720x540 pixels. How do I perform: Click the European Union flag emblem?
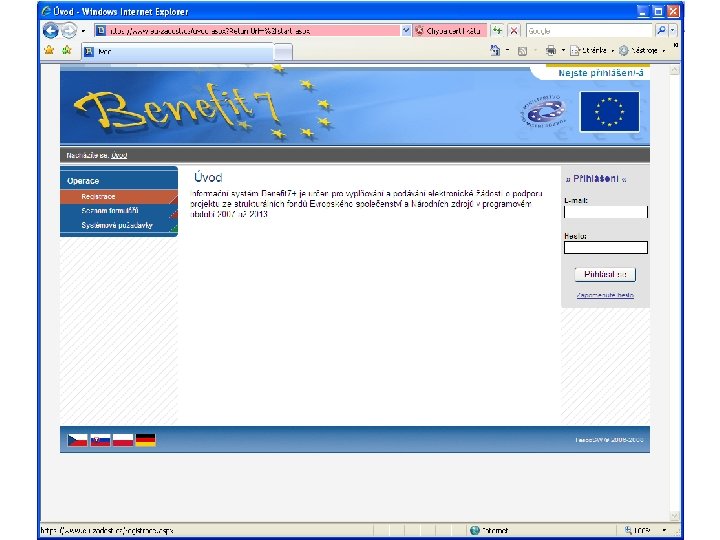pos(609,112)
